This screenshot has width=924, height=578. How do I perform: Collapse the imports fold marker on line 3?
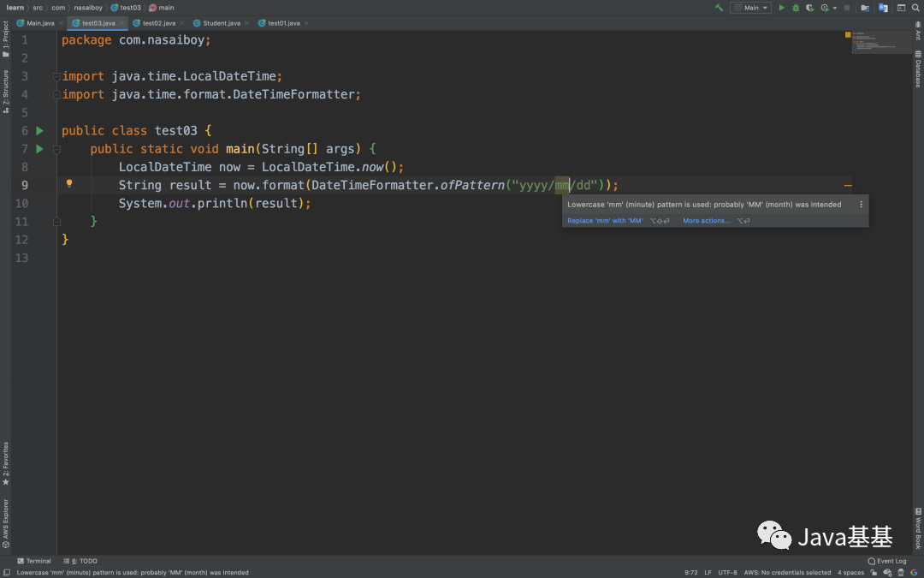tap(56, 76)
